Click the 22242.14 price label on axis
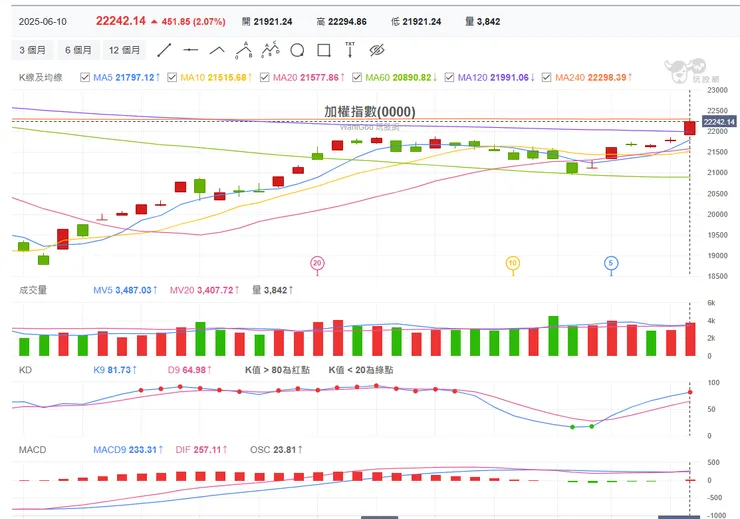This screenshot has width=740, height=519. pos(719,122)
